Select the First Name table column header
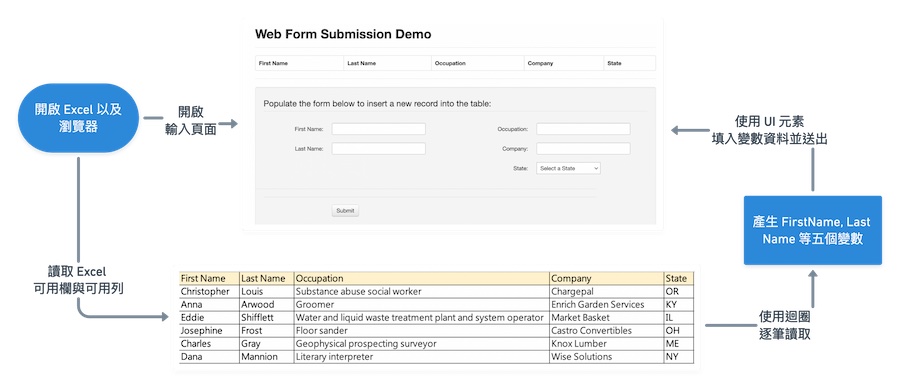Image resolution: width=900 pixels, height=388 pixels. (x=299, y=63)
